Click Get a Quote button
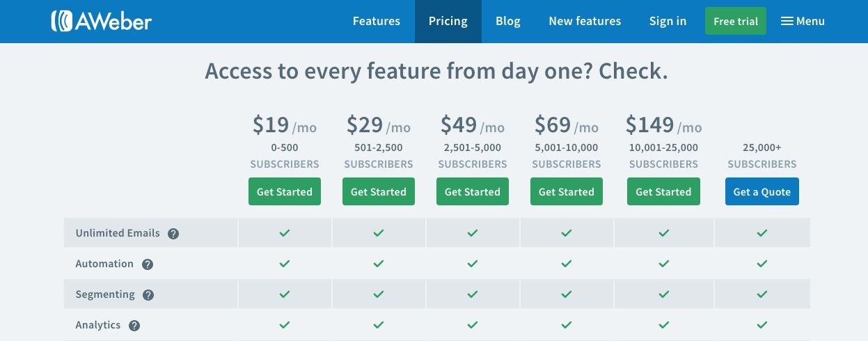 [x=762, y=192]
